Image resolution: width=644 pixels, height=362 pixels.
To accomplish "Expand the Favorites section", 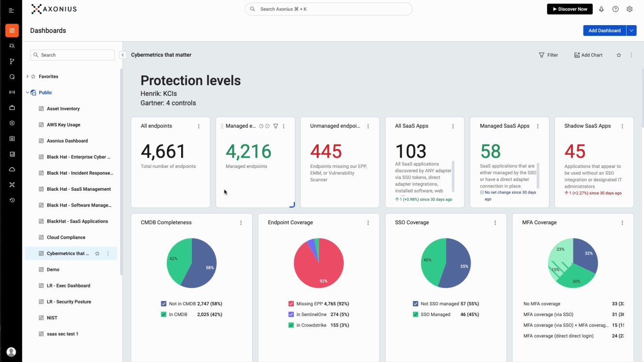I will (28, 76).
